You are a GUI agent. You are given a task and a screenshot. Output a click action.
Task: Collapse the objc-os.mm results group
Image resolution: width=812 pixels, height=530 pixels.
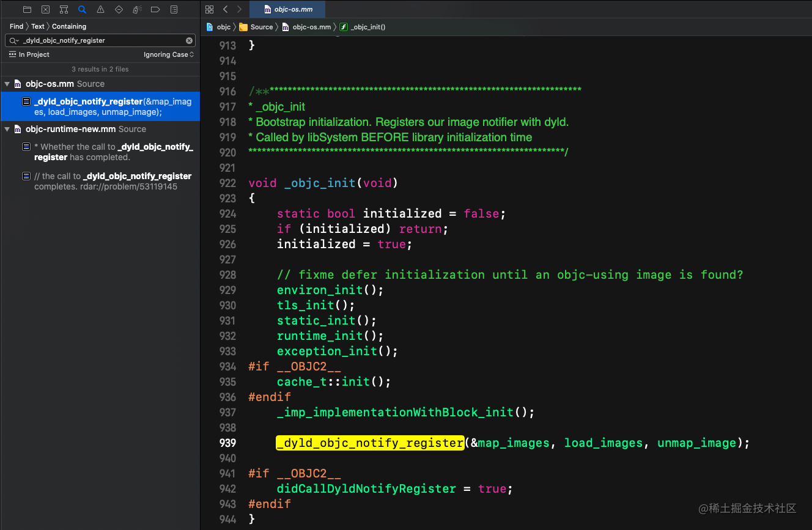click(x=6, y=84)
